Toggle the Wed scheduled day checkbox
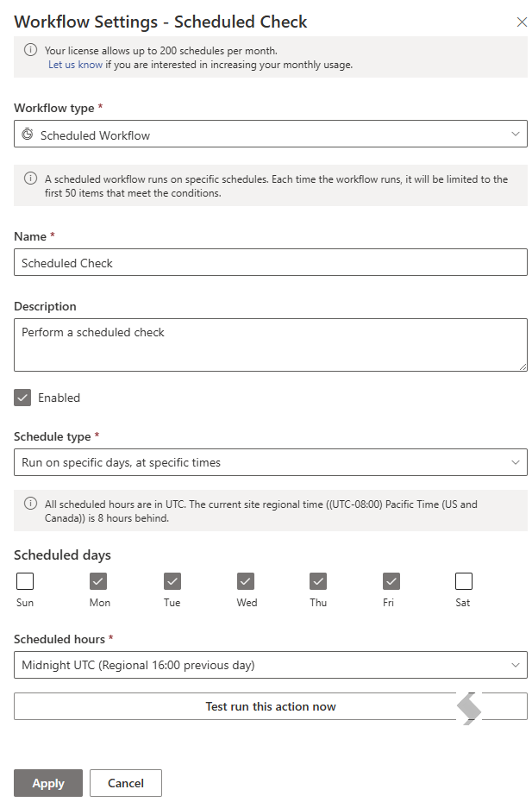Viewport: 532px width, 802px height. click(246, 581)
